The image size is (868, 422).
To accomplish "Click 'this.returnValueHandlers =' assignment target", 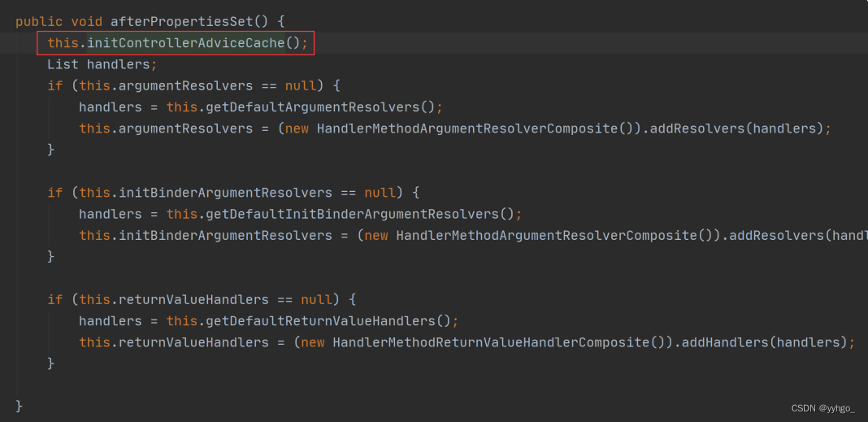I will pyautogui.click(x=181, y=343).
